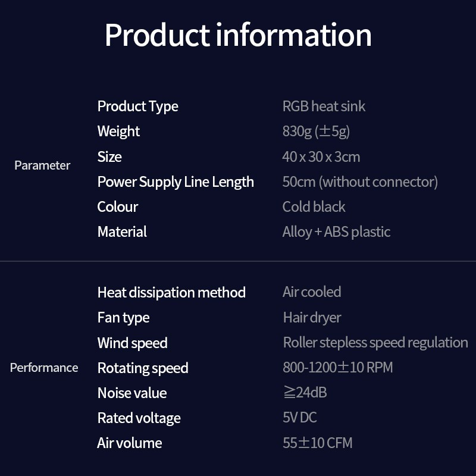Click the "Roller stepless speed regulation" text
Screen dimensions: 476x476
[x=375, y=343]
